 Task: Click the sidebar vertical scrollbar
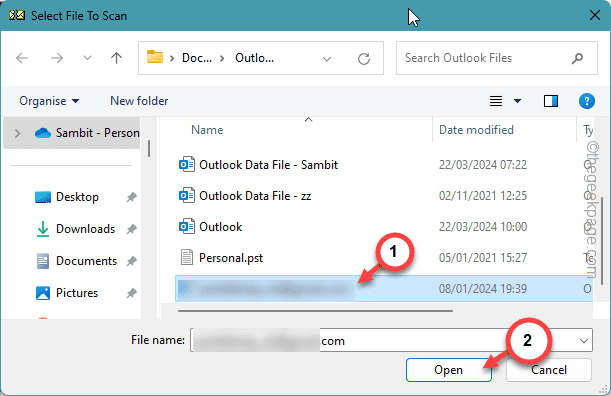tap(149, 148)
